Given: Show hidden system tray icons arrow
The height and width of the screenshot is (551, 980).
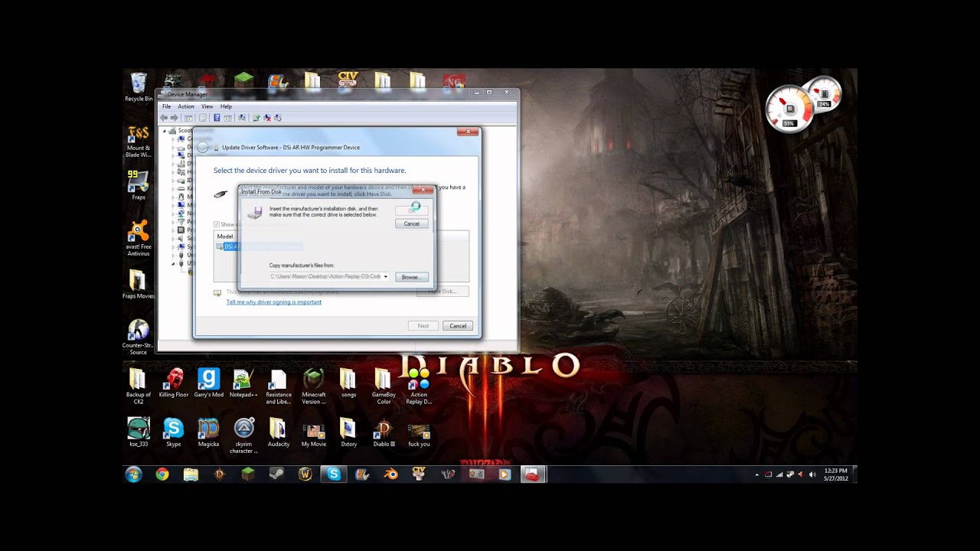Looking at the screenshot, I should pos(756,474).
